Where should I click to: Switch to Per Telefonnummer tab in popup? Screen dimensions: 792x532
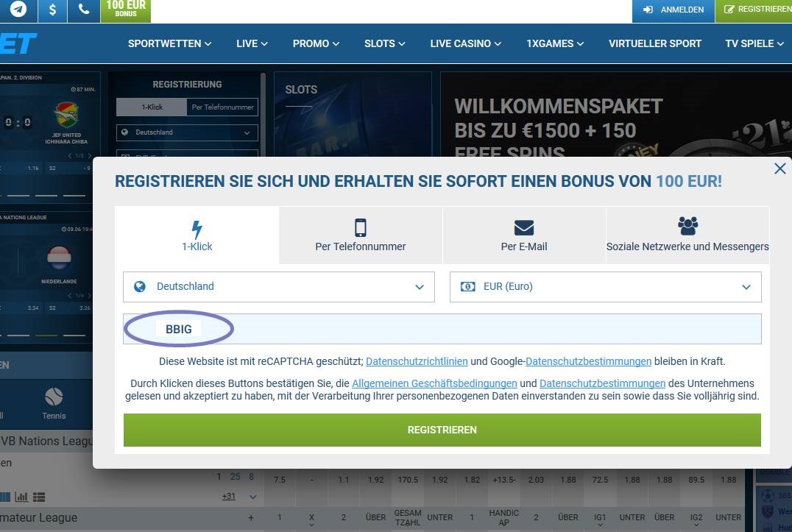coord(360,235)
